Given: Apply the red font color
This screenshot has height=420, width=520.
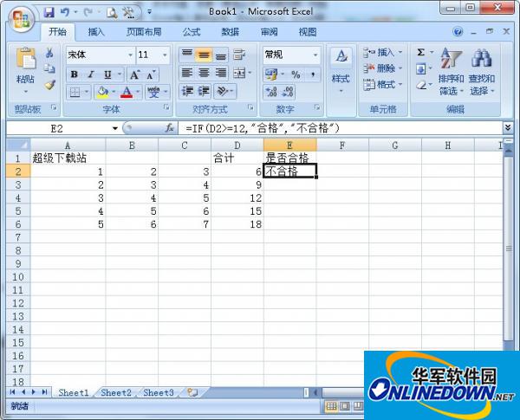Looking at the screenshot, I should [127, 92].
